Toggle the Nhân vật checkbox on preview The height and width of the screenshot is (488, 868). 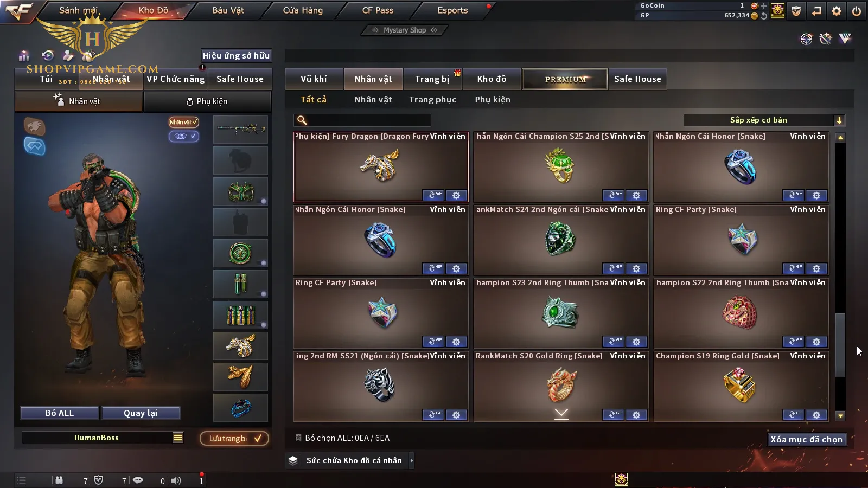tap(183, 122)
